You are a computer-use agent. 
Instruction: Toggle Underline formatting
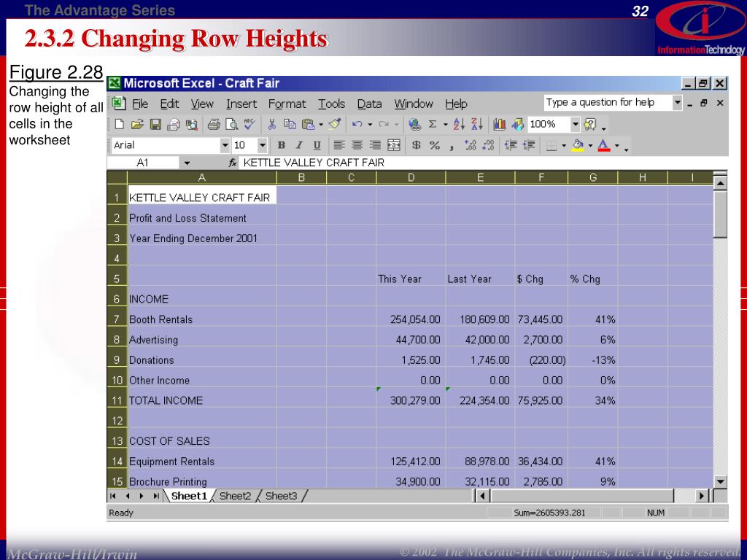click(317, 145)
